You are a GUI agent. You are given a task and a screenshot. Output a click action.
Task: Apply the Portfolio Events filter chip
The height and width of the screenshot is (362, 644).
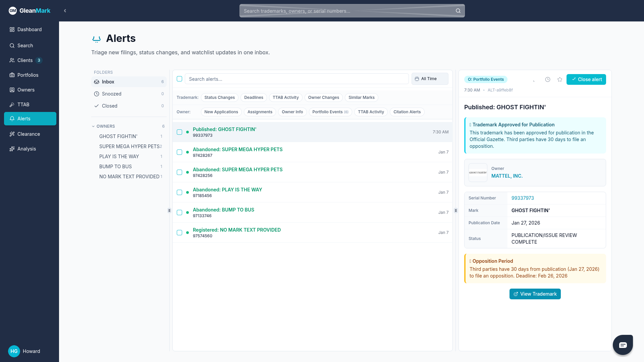pos(330,112)
